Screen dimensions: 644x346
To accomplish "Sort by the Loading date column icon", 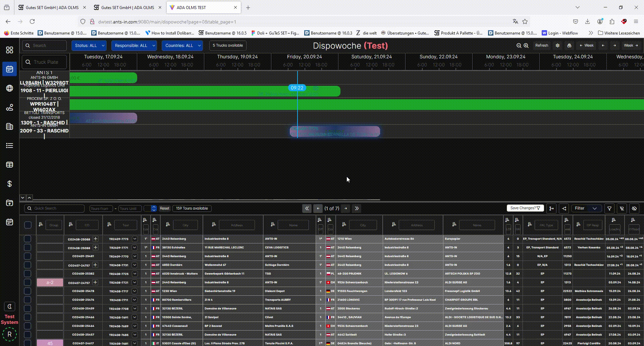I will pos(613,220).
